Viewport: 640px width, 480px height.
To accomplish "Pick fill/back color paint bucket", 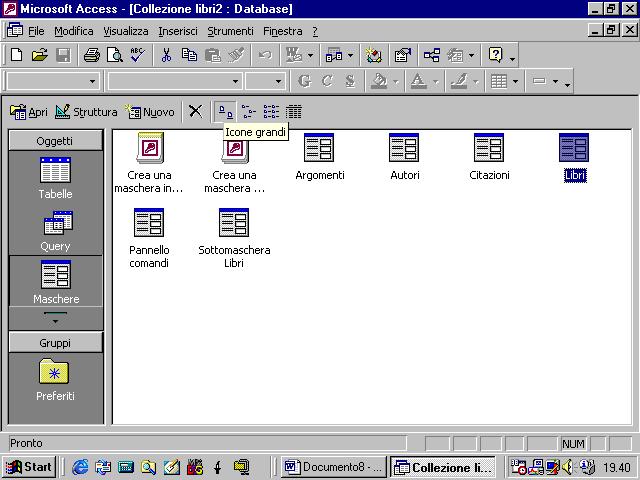I will pos(379,81).
